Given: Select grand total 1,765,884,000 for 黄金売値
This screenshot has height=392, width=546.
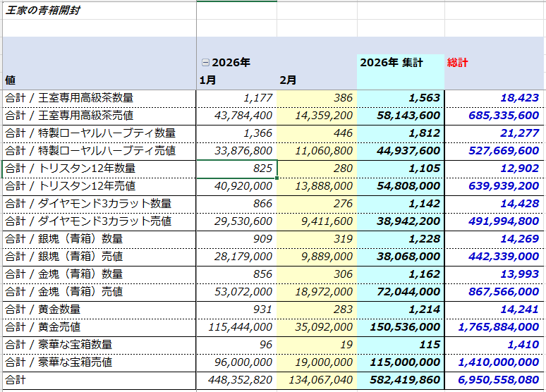Looking at the screenshot, I should pyautogui.click(x=498, y=327).
